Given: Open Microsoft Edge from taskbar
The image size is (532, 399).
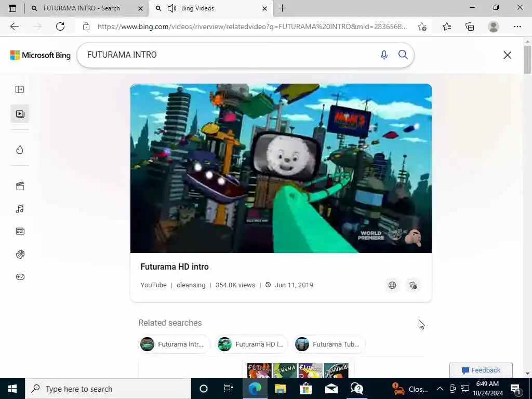Looking at the screenshot, I should pos(255,389).
